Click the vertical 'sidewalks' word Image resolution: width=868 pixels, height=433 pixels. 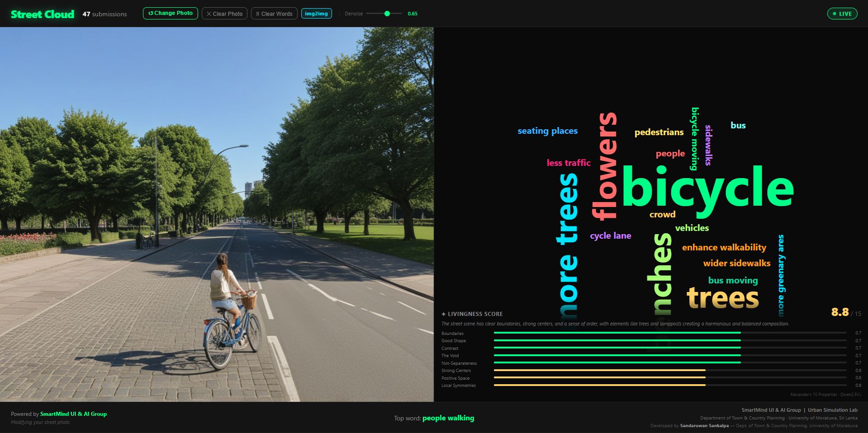click(708, 145)
